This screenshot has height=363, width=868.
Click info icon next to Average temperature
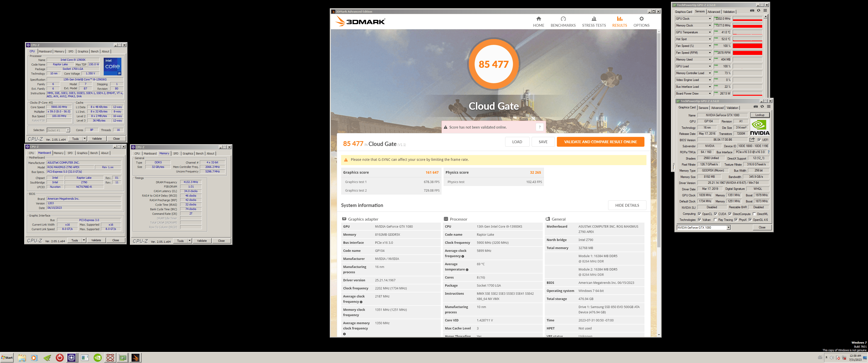467,270
